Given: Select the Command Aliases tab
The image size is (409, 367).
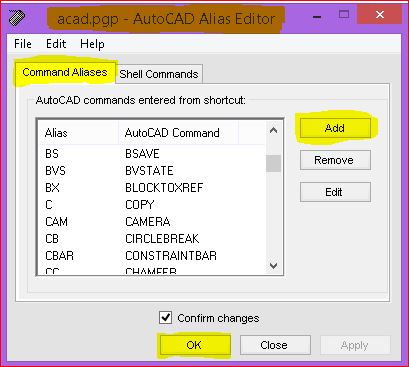Looking at the screenshot, I should (65, 72).
